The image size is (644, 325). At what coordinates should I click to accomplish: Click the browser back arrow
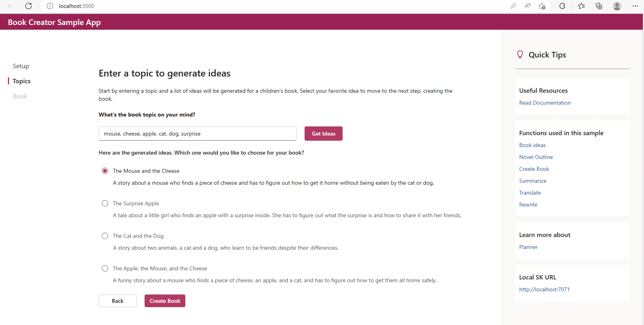pos(11,6)
